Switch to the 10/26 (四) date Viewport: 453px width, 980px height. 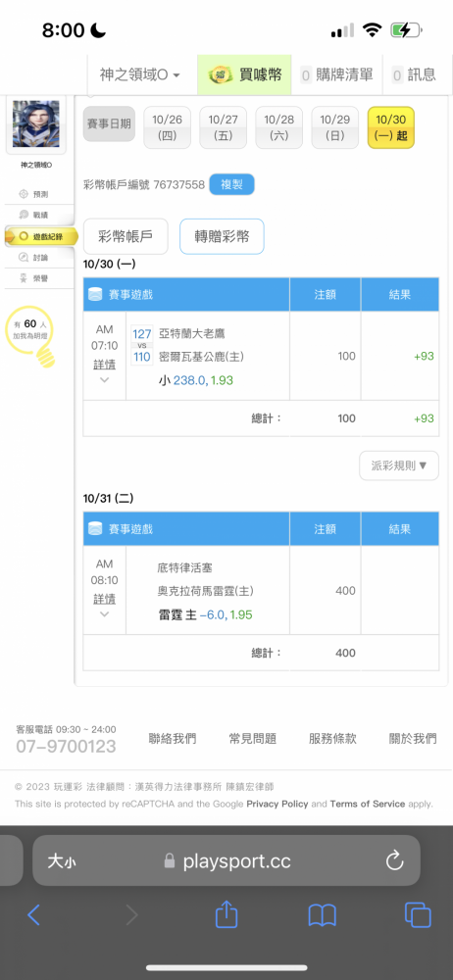pos(167,127)
